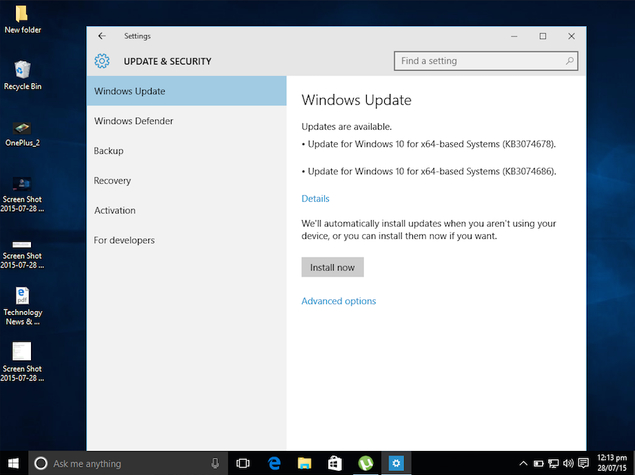Click the taskbar clock and date
635x475 pixels.
[612, 463]
